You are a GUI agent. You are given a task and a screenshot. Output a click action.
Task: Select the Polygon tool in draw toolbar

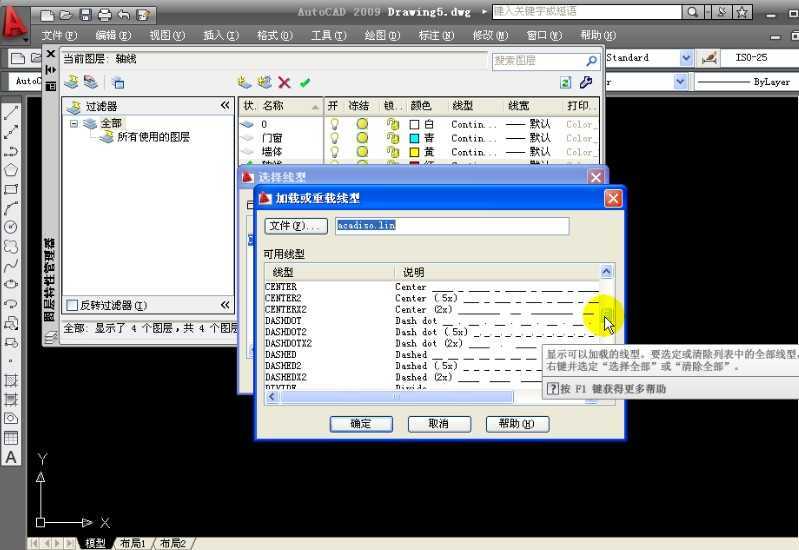point(11,170)
